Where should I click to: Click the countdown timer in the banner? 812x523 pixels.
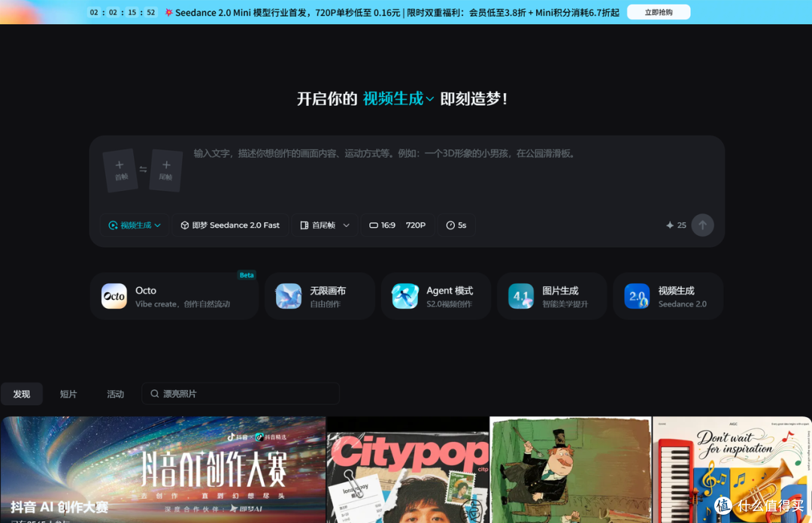[123, 12]
